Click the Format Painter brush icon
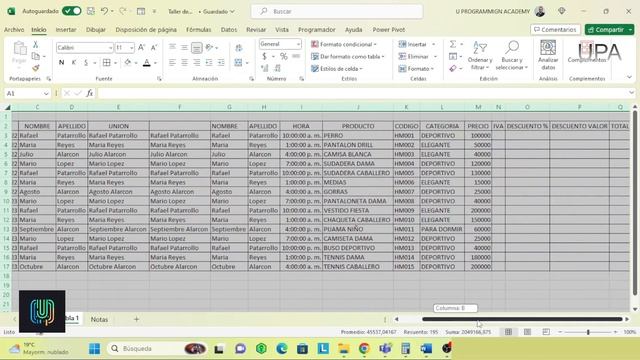Viewport: 640px width, 360px height. pos(36,68)
